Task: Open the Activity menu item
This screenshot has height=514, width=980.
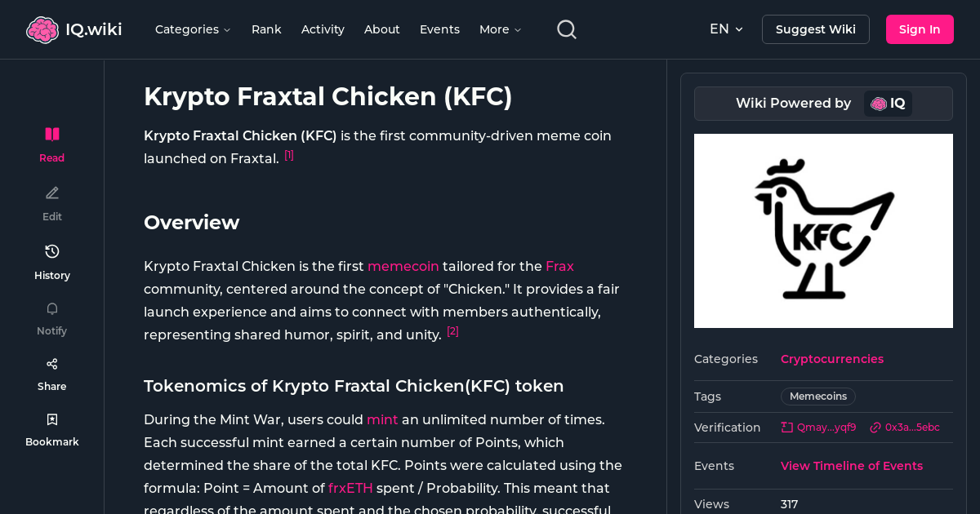Action: 323,29
